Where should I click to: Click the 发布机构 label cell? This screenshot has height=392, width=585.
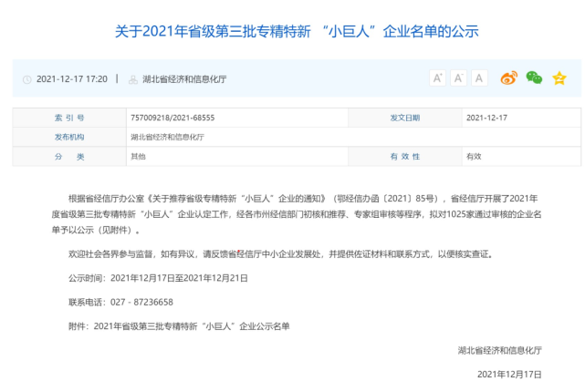(x=68, y=137)
